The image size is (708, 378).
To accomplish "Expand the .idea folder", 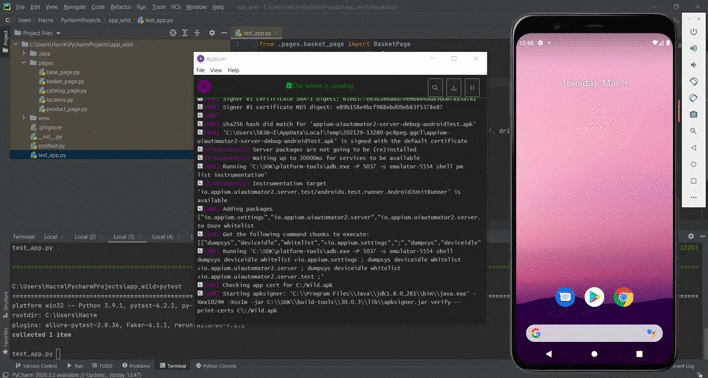I will [x=24, y=54].
